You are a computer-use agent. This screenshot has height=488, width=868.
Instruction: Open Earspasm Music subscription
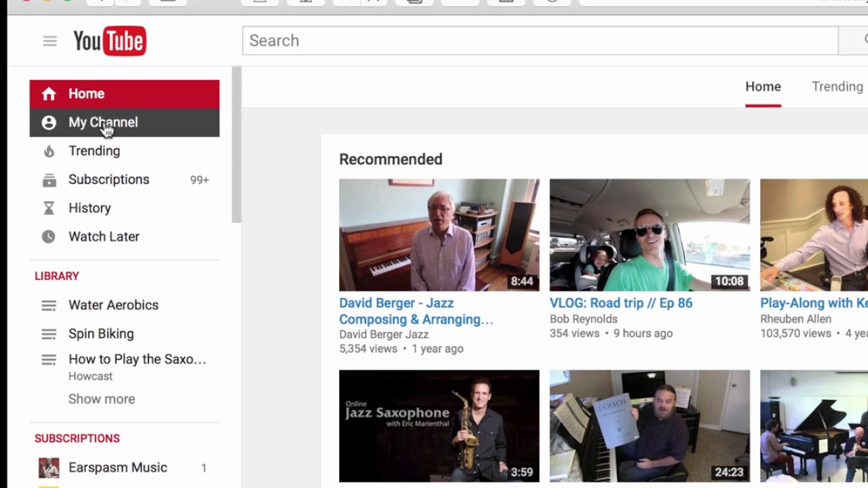coord(118,468)
